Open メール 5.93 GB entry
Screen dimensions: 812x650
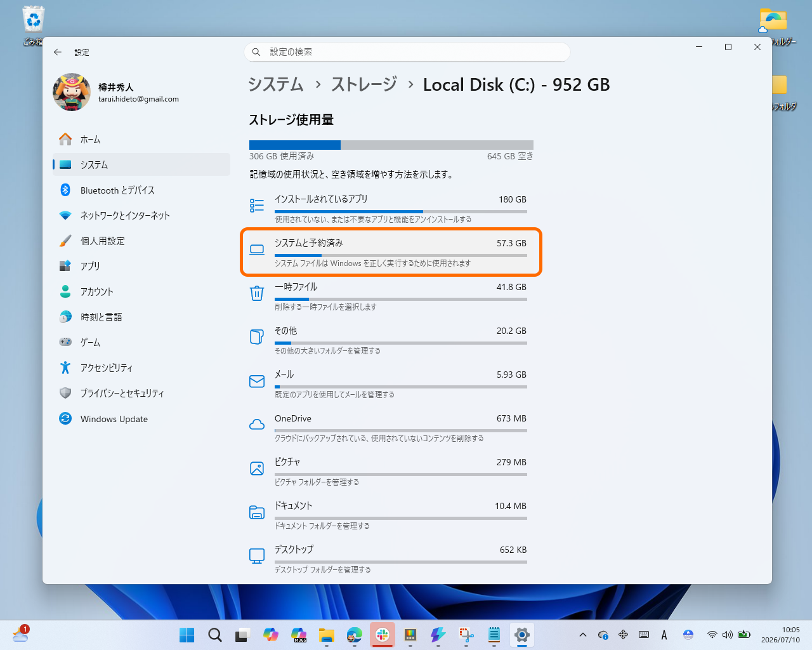[391, 383]
